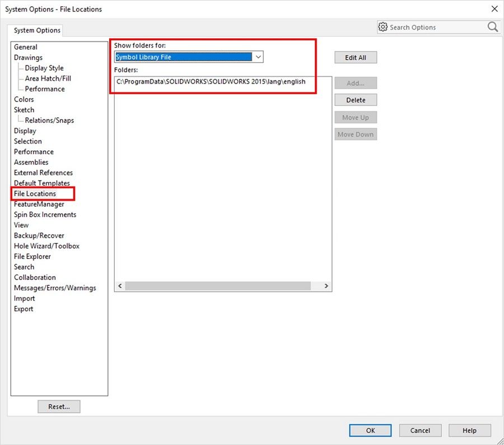Select Hole Wizard/Toolbox category
The image size is (504, 445).
tap(46, 246)
